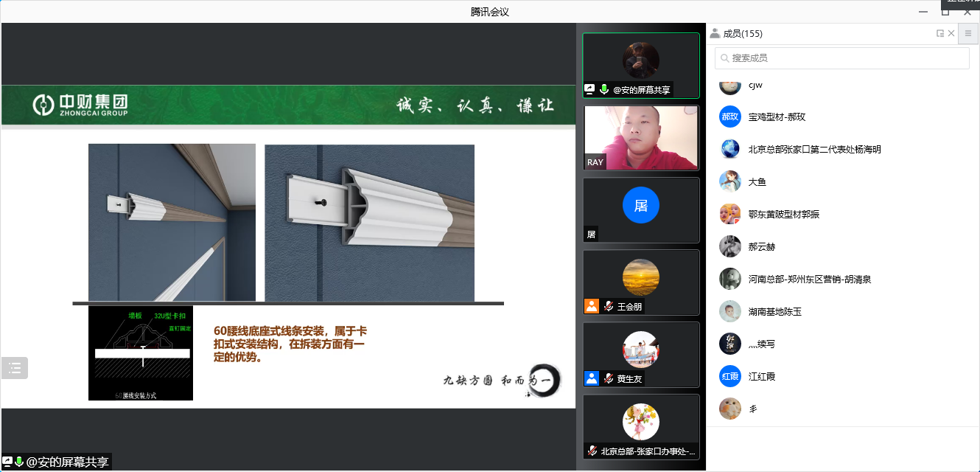The image size is (980, 472).
Task: Select RAY's video thumbnail
Action: [640, 138]
